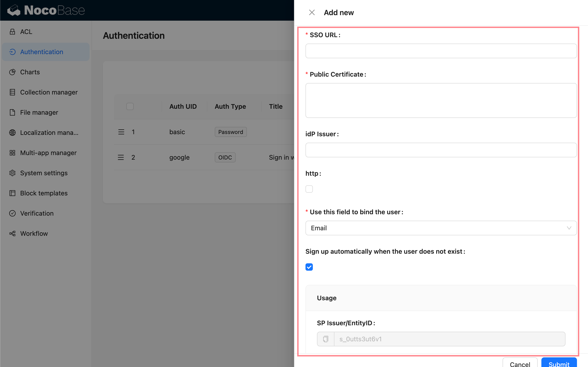Go to Block templates in the sidebar
The height and width of the screenshot is (367, 588).
click(44, 193)
